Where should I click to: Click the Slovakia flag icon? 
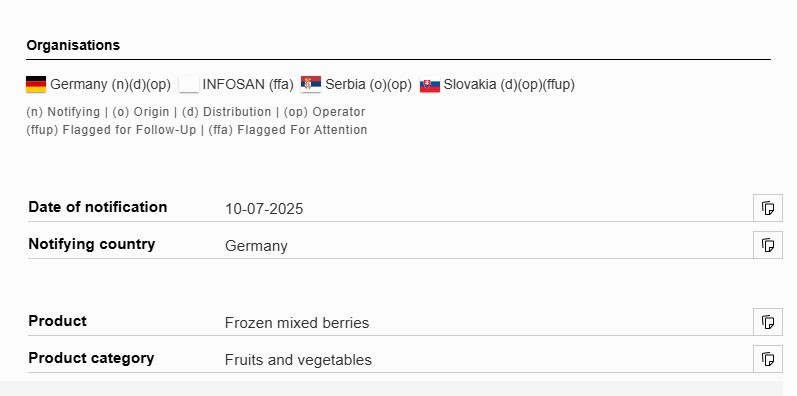[430, 84]
